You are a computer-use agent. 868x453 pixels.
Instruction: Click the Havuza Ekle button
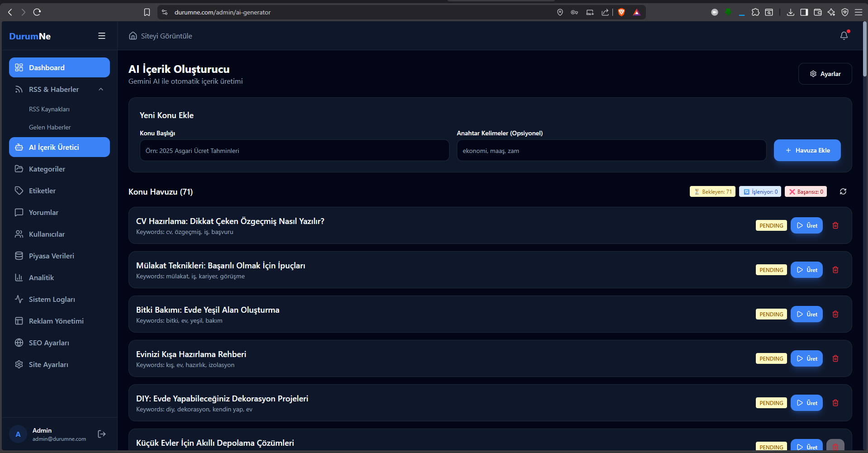tap(807, 150)
